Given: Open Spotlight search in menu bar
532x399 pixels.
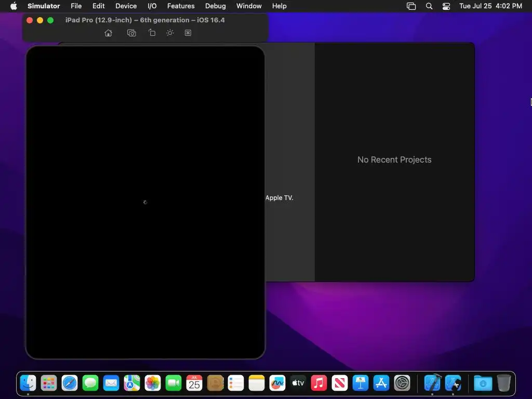Looking at the screenshot, I should pyautogui.click(x=429, y=6).
